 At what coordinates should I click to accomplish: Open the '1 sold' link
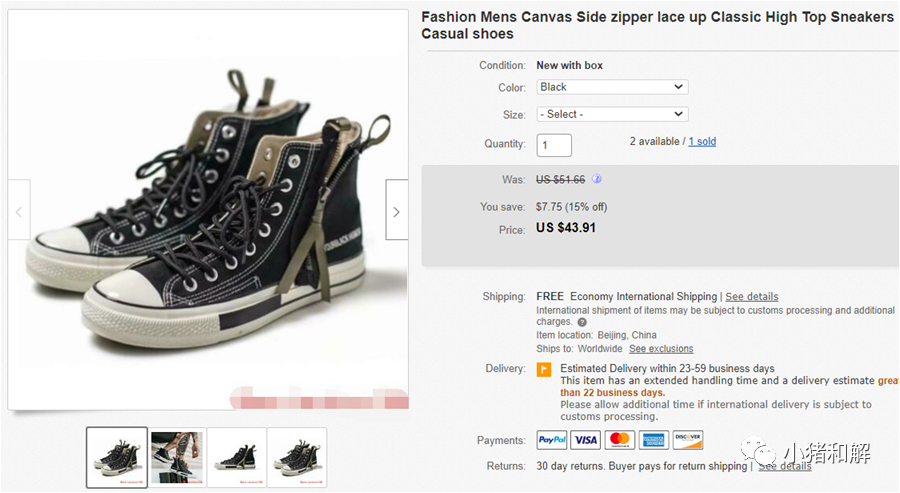[702, 142]
